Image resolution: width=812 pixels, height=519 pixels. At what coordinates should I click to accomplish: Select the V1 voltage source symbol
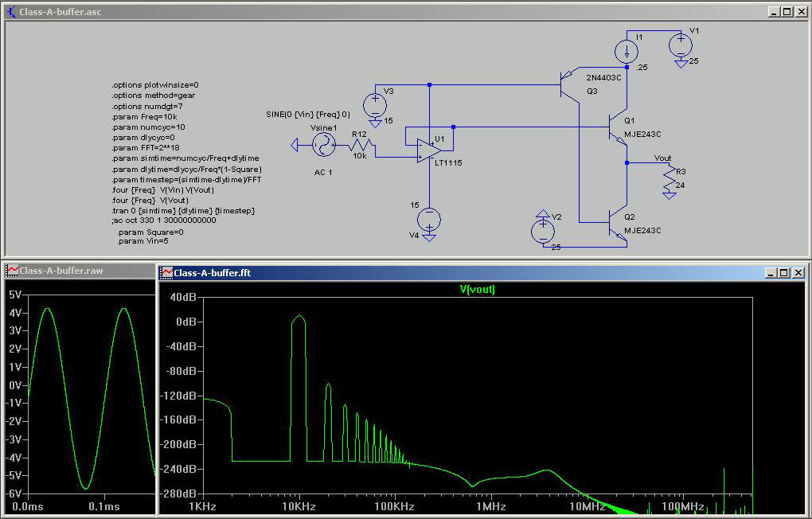[x=681, y=45]
